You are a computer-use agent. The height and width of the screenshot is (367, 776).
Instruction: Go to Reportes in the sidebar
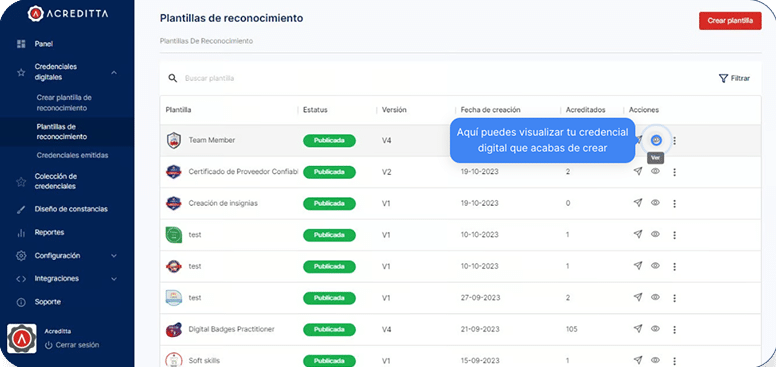[x=49, y=232]
